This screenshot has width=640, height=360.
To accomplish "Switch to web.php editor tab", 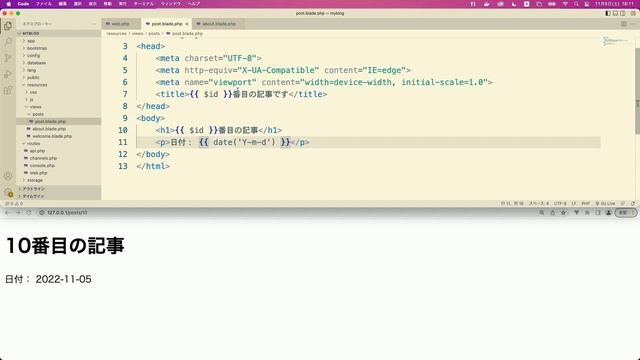I will [x=120, y=24].
